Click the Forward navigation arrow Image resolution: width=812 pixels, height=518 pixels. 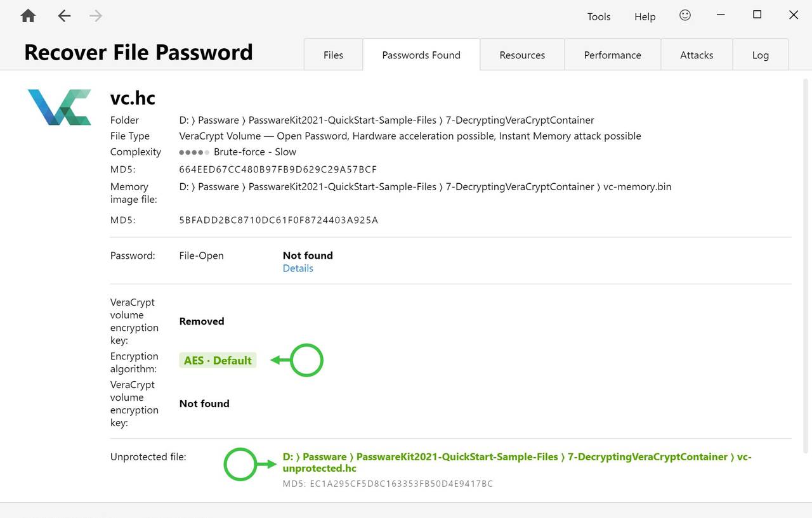pyautogui.click(x=95, y=16)
